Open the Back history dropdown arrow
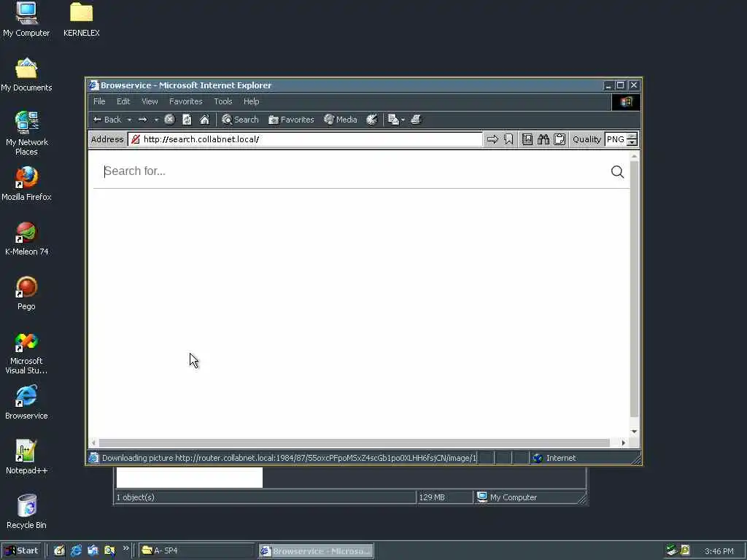The width and height of the screenshot is (747, 560). [x=129, y=120]
